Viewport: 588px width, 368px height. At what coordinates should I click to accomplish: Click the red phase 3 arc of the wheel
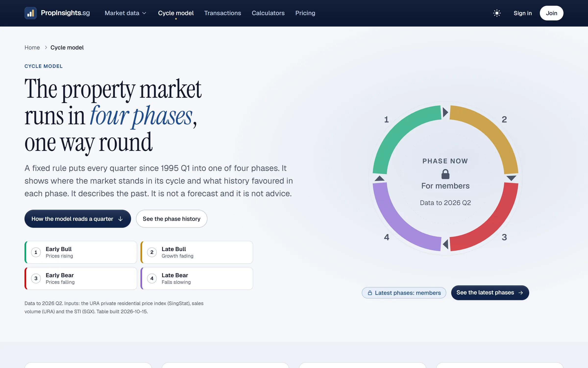492,225
